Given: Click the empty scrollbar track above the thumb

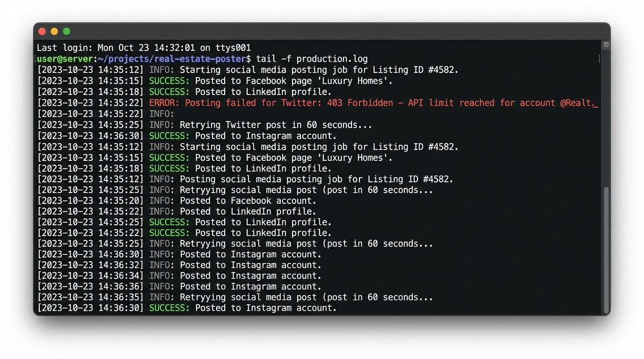Looking at the screenshot, I should (x=607, y=117).
